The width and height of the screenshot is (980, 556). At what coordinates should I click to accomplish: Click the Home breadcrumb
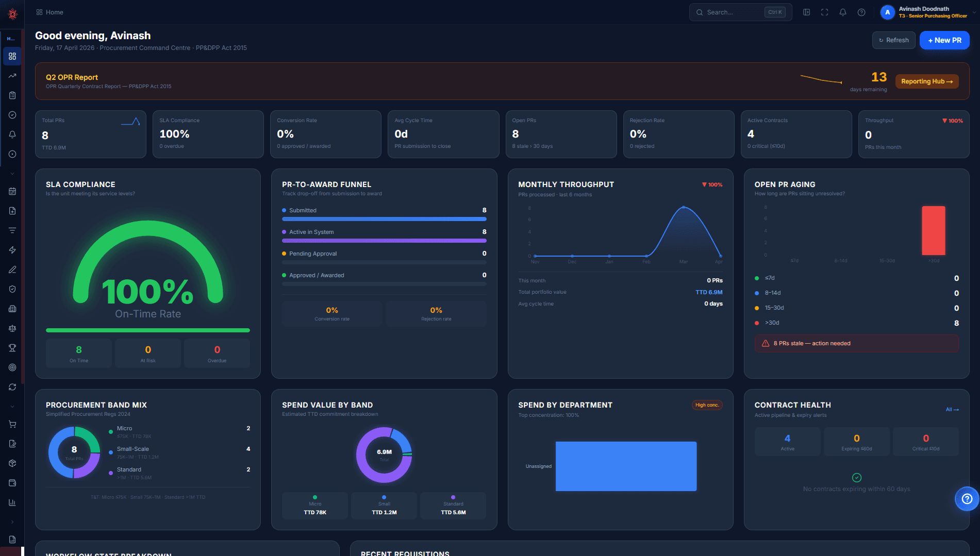(50, 12)
